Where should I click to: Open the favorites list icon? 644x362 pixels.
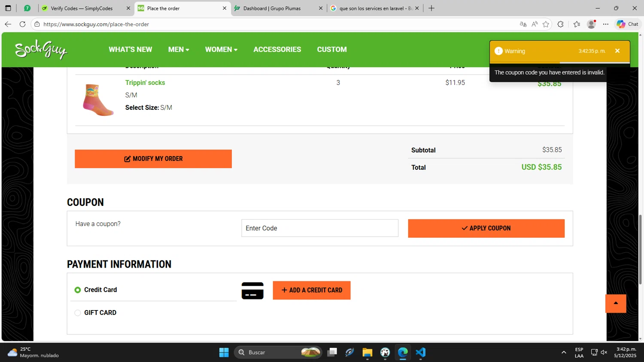[x=577, y=24]
